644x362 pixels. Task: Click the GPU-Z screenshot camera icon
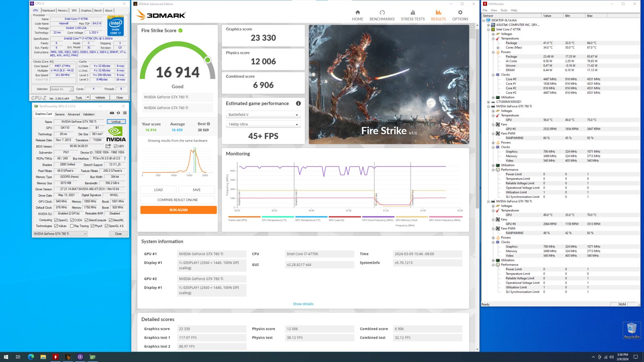pyautogui.click(x=112, y=113)
